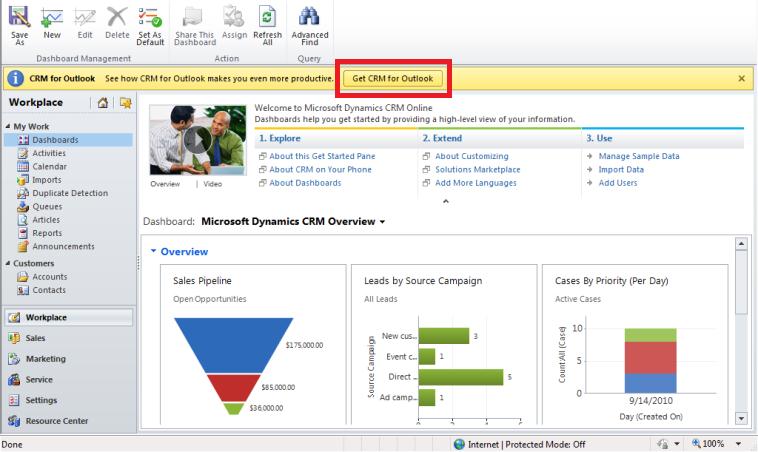Open the Manage Sample Data link
The height and width of the screenshot is (452, 758).
tap(638, 156)
